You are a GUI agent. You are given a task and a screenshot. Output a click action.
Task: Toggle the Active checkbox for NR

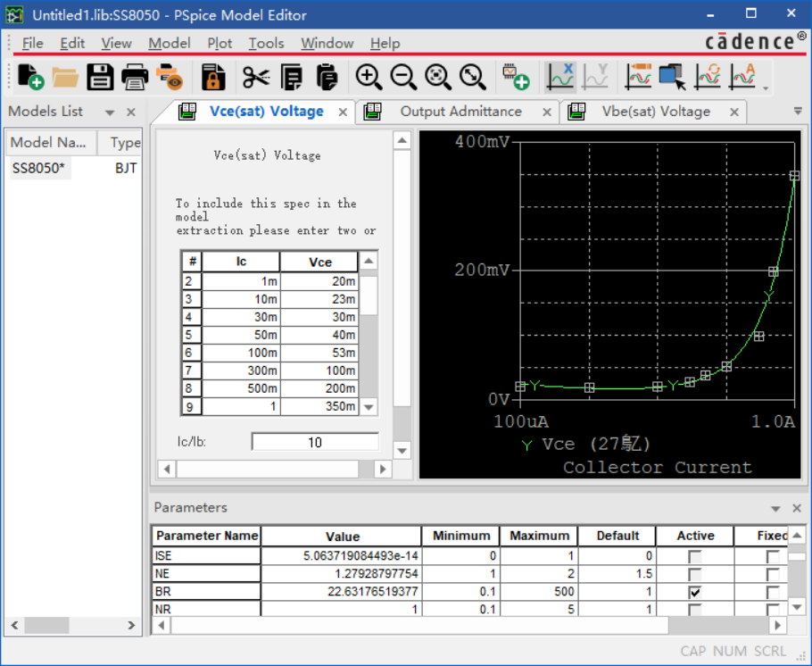coord(694,610)
